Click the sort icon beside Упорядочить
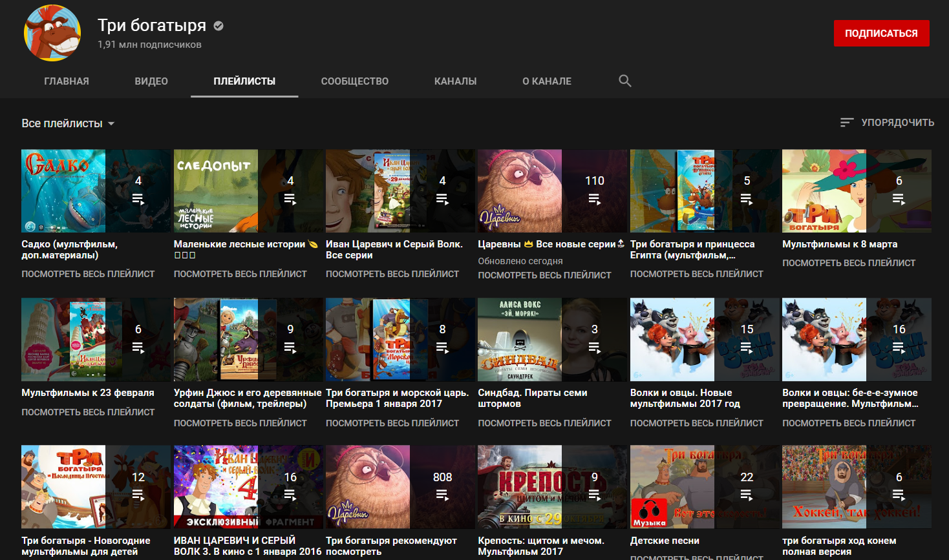The height and width of the screenshot is (560, 949). 846,123
